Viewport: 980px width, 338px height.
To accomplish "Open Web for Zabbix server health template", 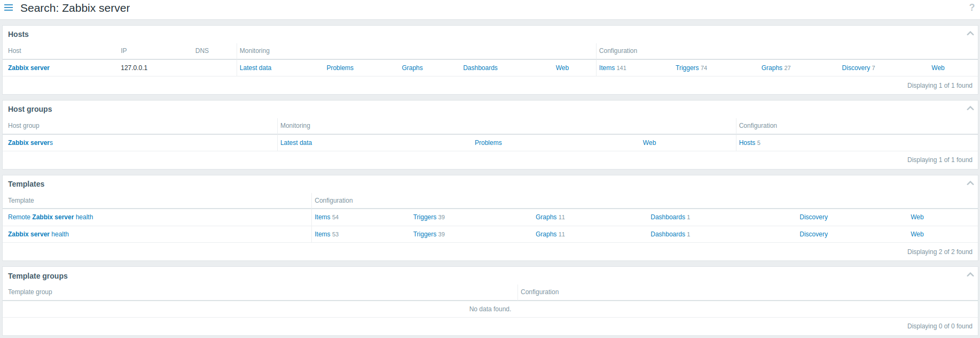I will point(917,234).
